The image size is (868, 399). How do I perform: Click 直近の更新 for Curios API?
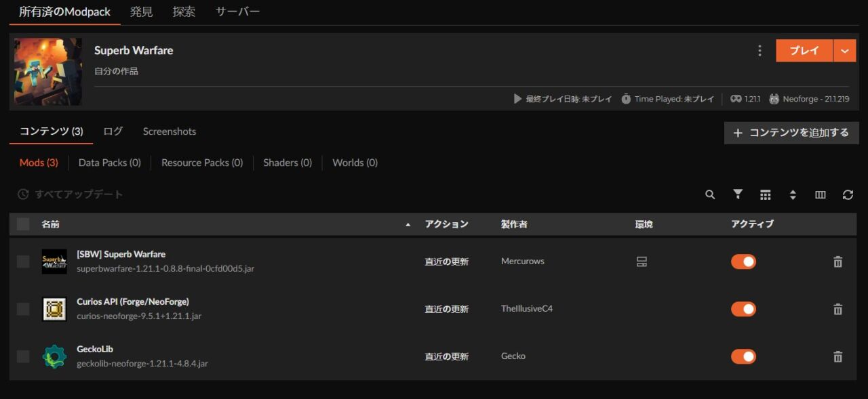pos(446,308)
